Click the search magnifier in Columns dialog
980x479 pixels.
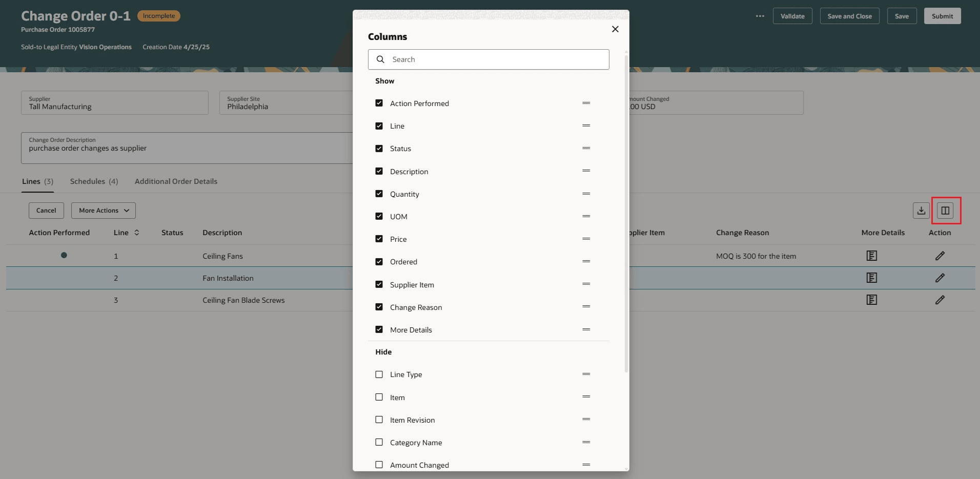pyautogui.click(x=380, y=59)
